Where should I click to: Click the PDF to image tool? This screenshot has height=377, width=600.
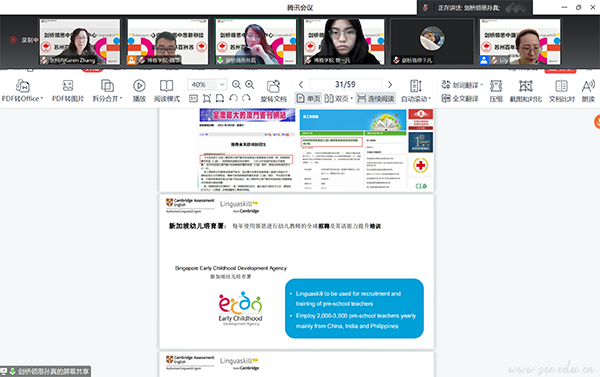tap(68, 91)
